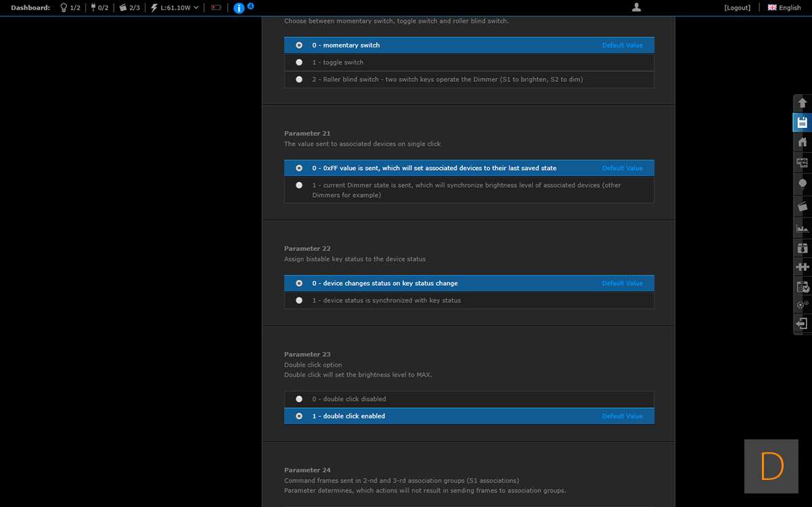The width and height of the screenshot is (812, 507).
Task: Click the gears configuration icon in sidebar
Action: click(803, 305)
